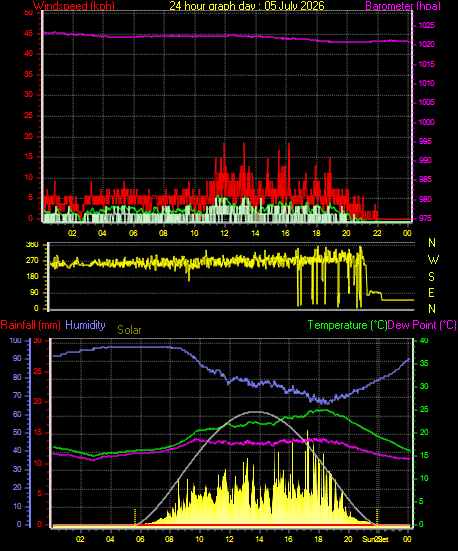Select the 1010 barometer axis value
Screen dimensions: 458x551
point(426,83)
